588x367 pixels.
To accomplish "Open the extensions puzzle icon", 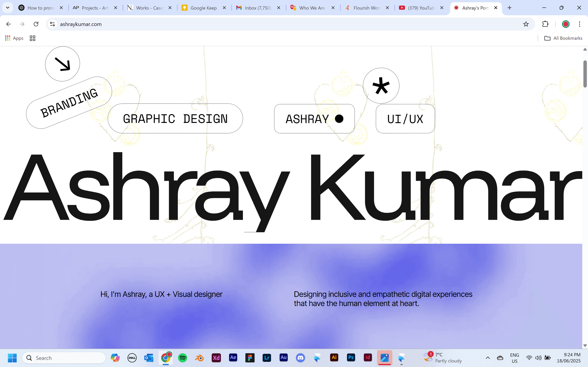I will 545,24.
